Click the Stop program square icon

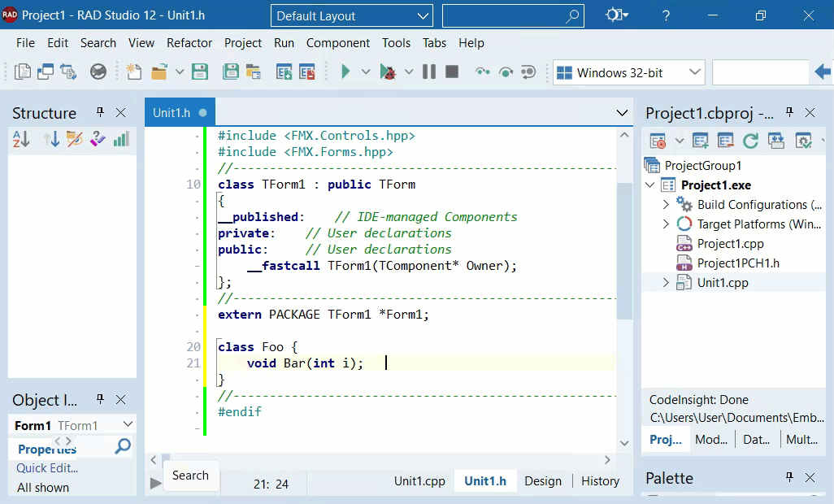click(452, 72)
